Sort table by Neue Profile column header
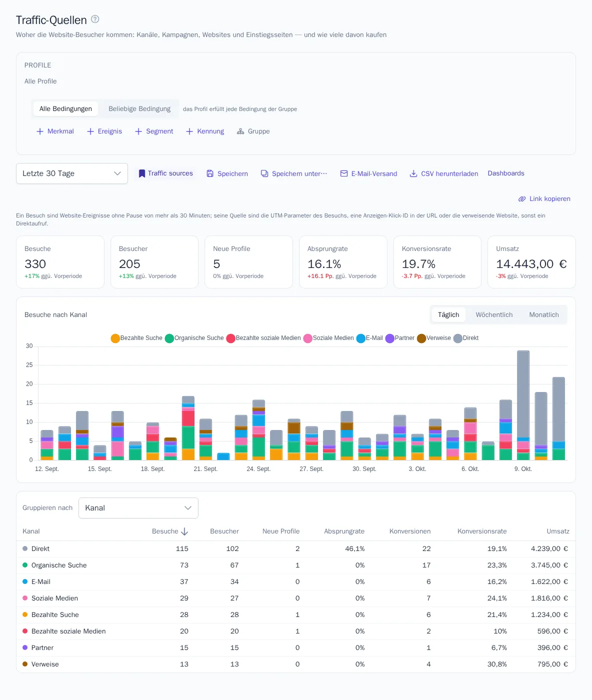 coord(281,531)
